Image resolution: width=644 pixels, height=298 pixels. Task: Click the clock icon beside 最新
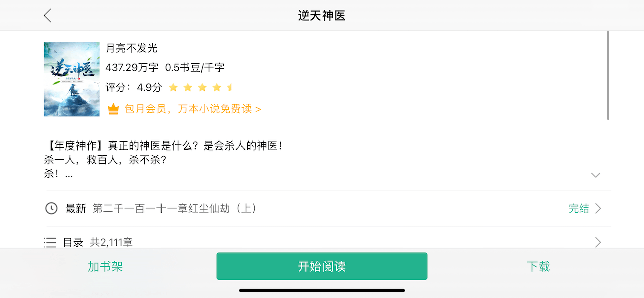click(51, 208)
